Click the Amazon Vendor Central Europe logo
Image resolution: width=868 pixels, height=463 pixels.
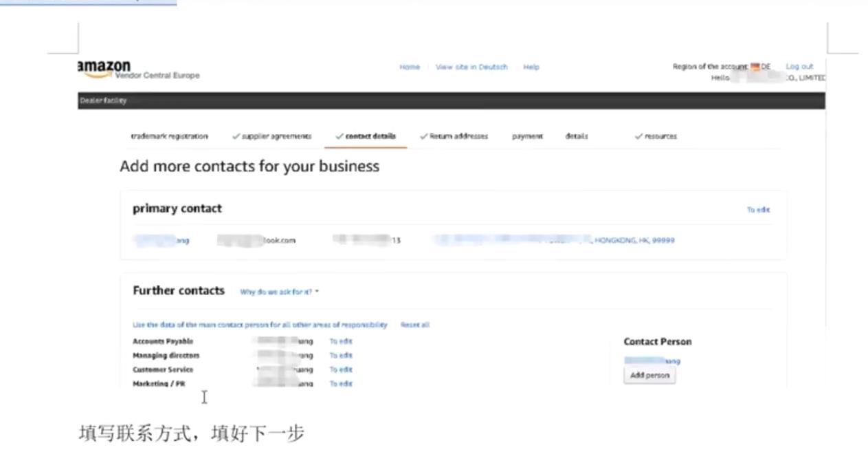[102, 69]
